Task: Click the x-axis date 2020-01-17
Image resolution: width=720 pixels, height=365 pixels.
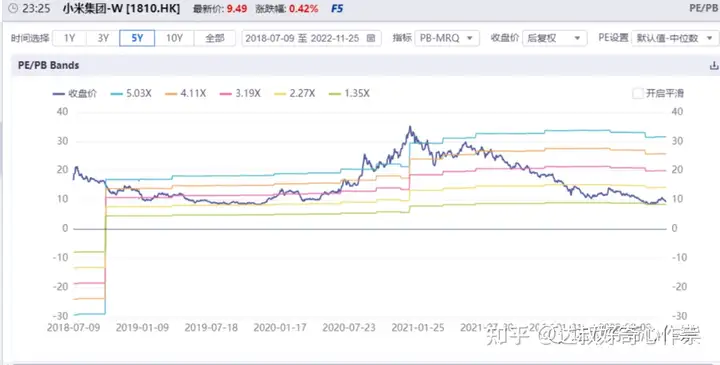Action: [280, 328]
